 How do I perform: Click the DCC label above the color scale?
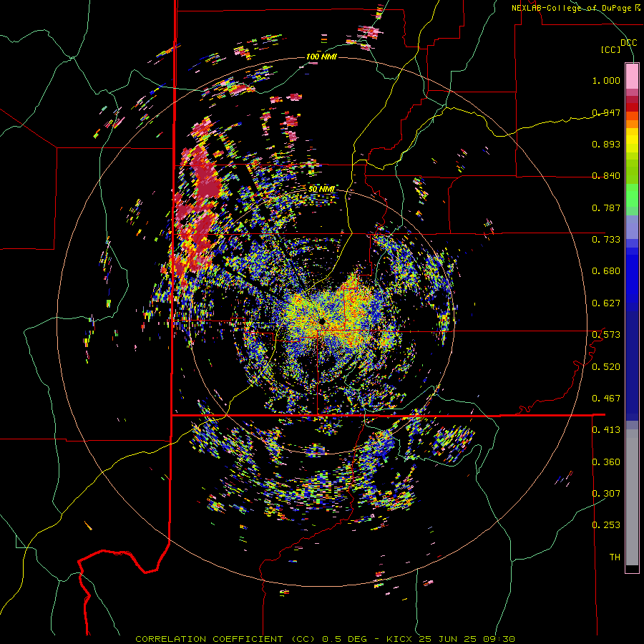click(x=628, y=43)
